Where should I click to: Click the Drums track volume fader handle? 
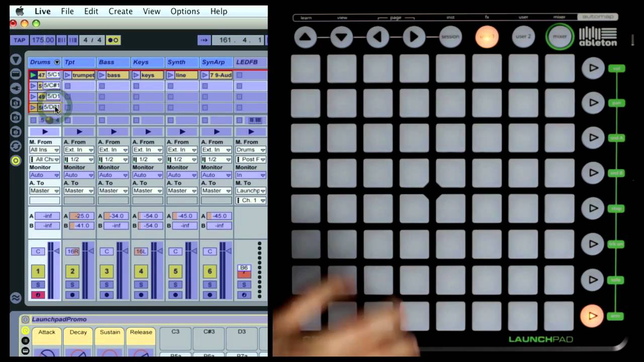pos(56,251)
